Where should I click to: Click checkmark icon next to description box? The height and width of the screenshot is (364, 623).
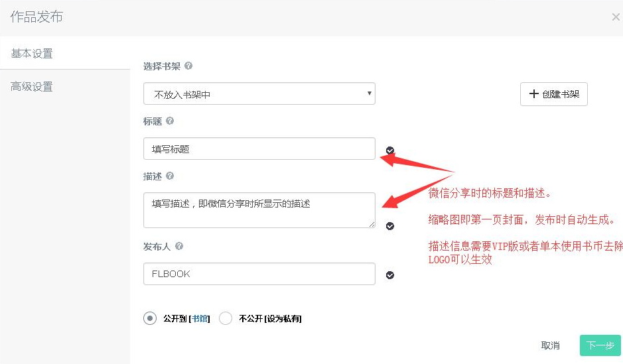[x=390, y=226]
